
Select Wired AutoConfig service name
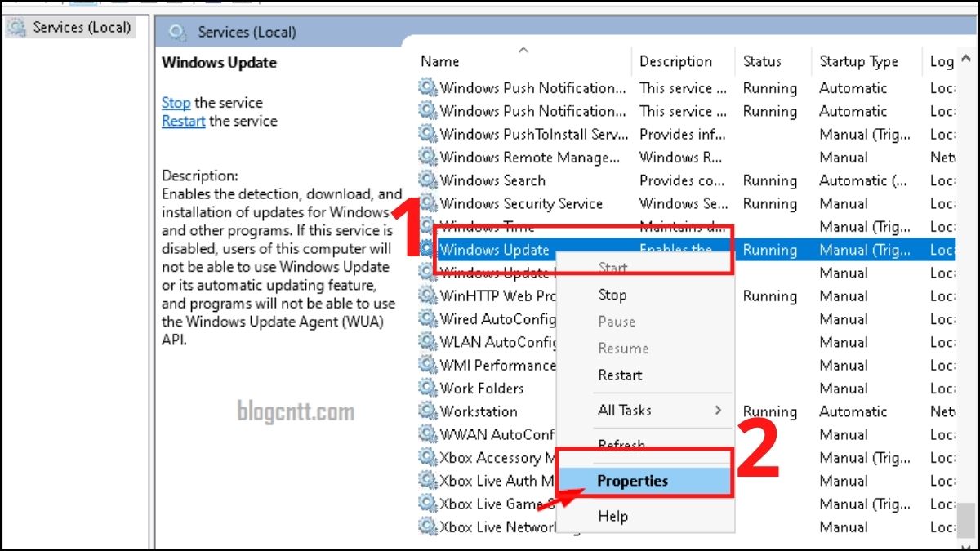(498, 318)
